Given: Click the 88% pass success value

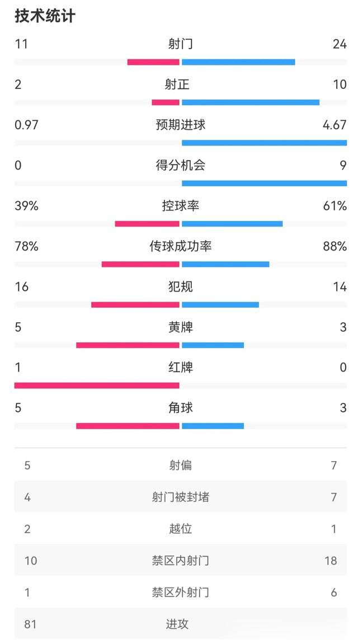Looking at the screenshot, I should [x=335, y=246].
